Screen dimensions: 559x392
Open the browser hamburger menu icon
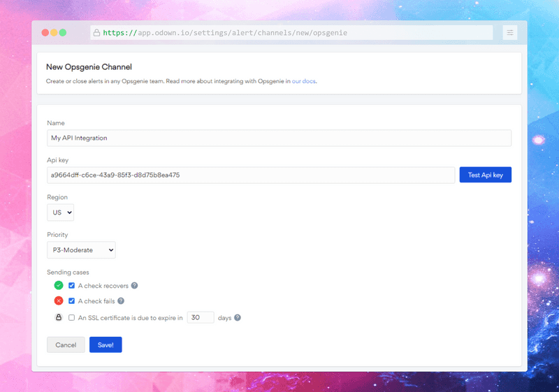tap(510, 33)
